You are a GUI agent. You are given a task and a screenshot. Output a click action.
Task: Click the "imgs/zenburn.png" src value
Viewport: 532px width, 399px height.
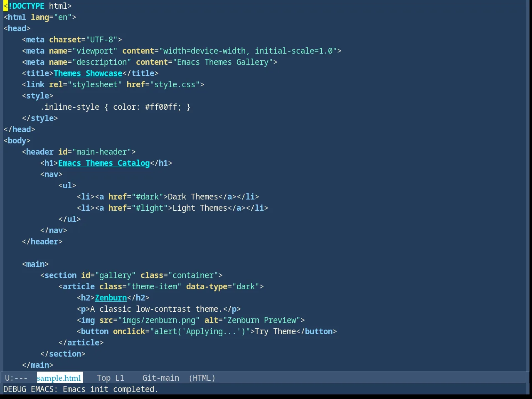(159, 320)
